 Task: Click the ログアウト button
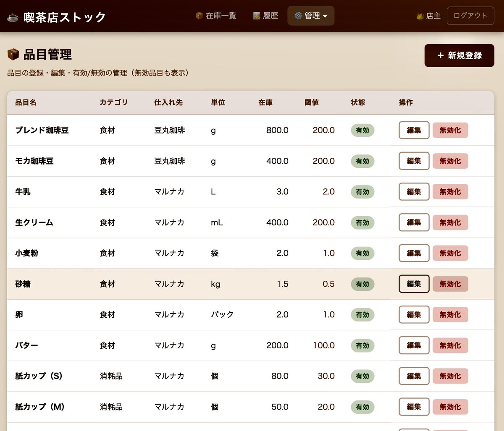coord(470,16)
